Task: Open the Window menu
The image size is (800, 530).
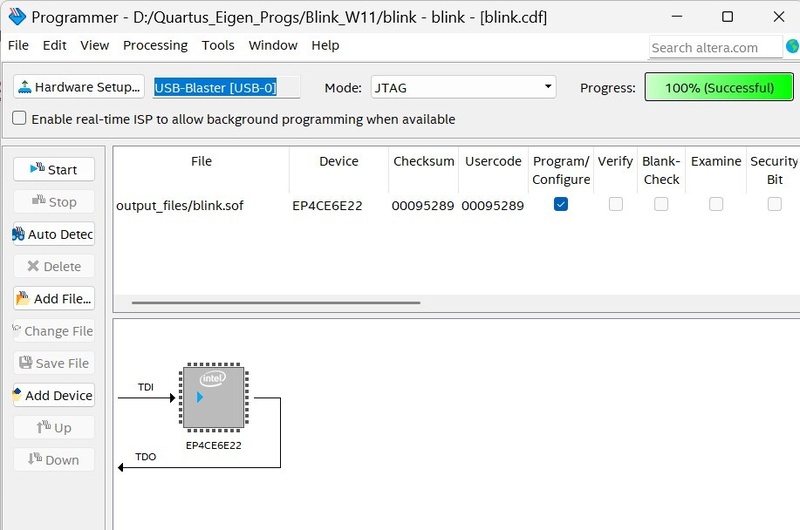Action: (x=273, y=45)
